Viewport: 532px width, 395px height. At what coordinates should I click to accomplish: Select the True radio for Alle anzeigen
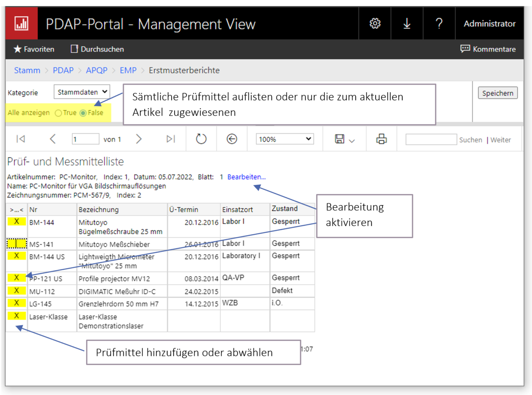coord(58,113)
